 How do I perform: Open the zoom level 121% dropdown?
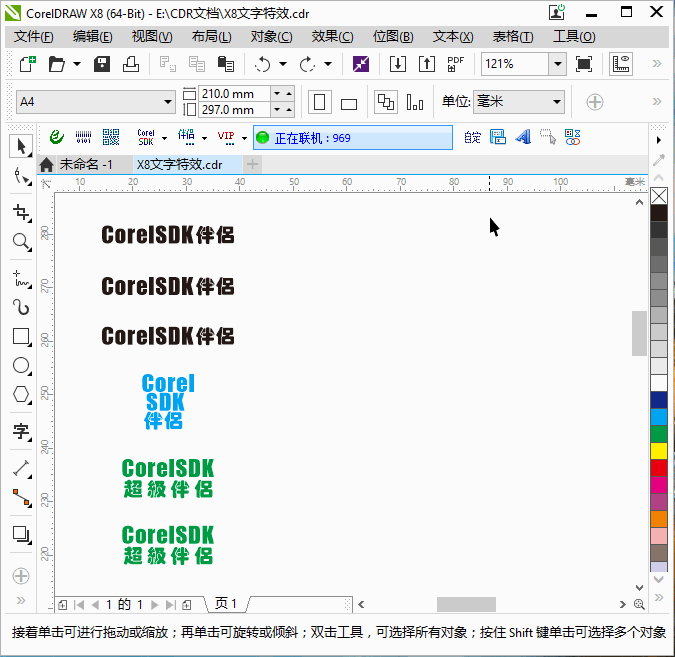[x=557, y=64]
